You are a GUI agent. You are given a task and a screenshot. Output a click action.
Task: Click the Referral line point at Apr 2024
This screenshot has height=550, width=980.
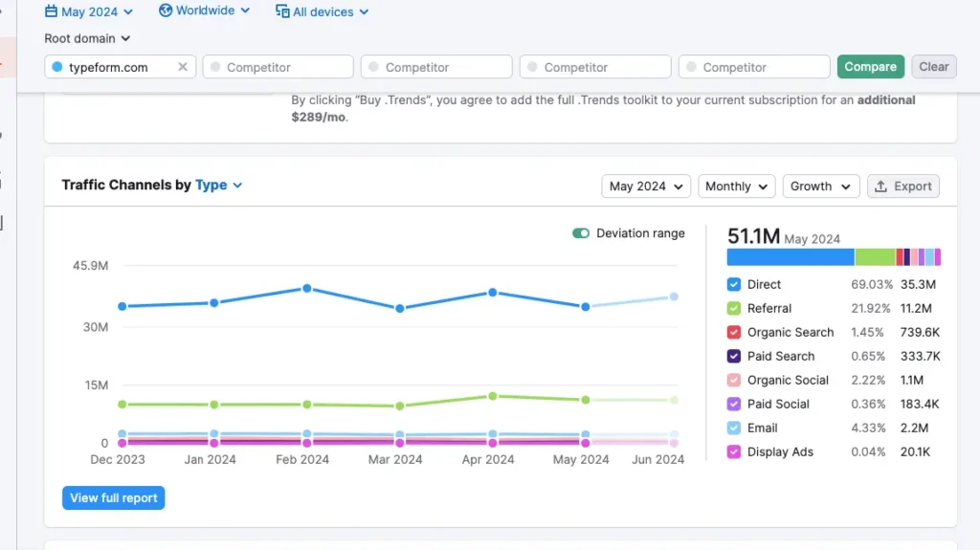coord(493,396)
